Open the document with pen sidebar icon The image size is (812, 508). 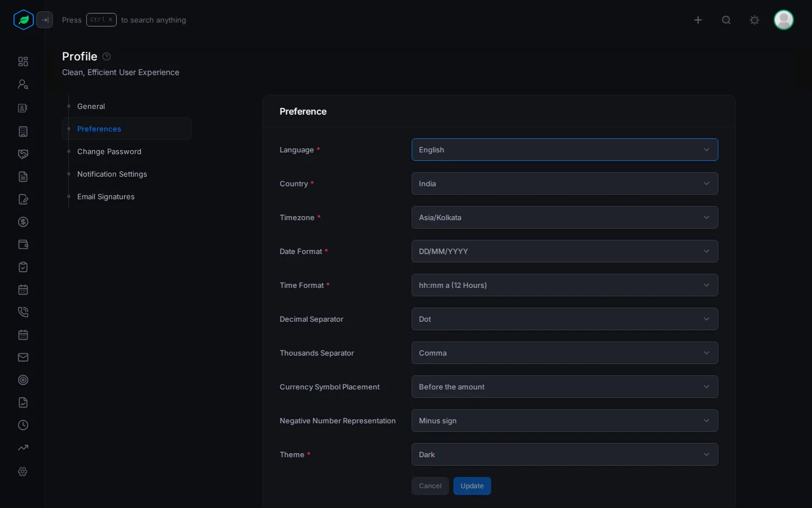click(x=23, y=199)
